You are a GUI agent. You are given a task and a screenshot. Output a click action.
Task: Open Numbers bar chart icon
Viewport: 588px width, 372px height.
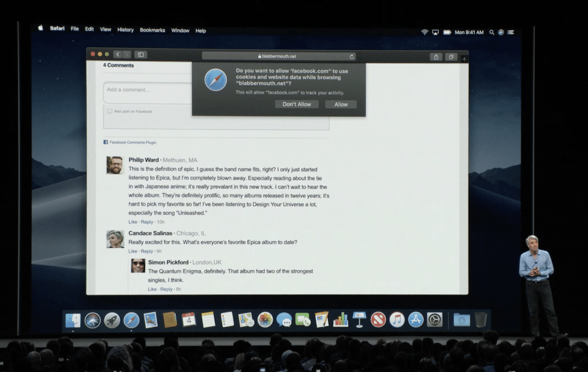(341, 320)
